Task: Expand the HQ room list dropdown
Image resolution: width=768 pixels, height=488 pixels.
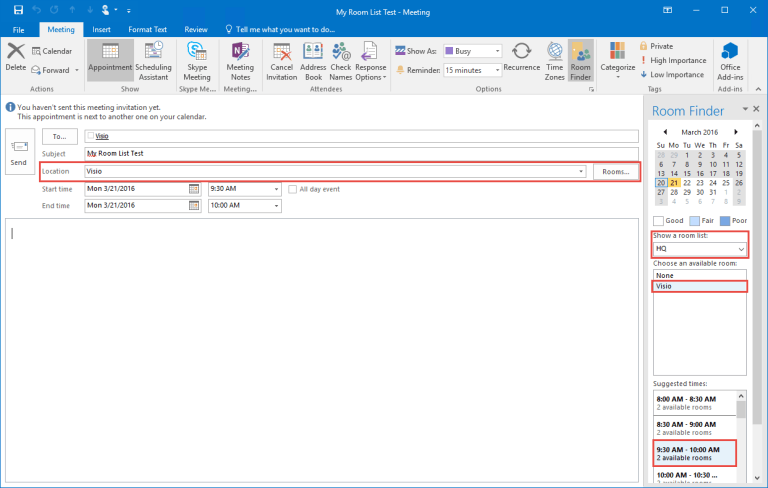Action: pyautogui.click(x=741, y=249)
